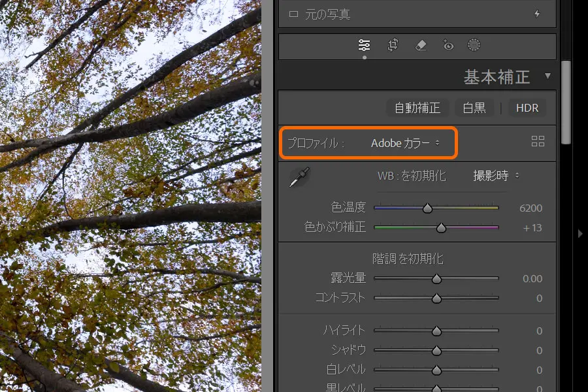This screenshot has width=588, height=392.
Task: Open the Adobe カラー profile dropdown
Action: [405, 143]
